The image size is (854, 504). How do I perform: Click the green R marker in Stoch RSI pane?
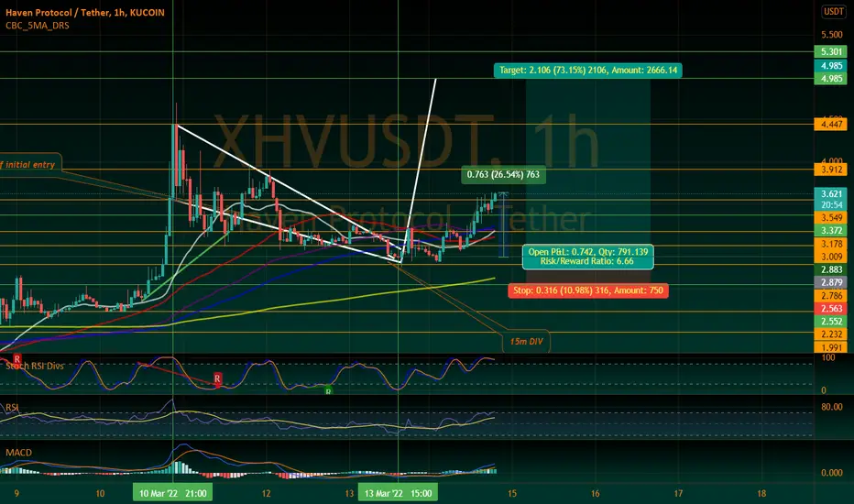(328, 390)
